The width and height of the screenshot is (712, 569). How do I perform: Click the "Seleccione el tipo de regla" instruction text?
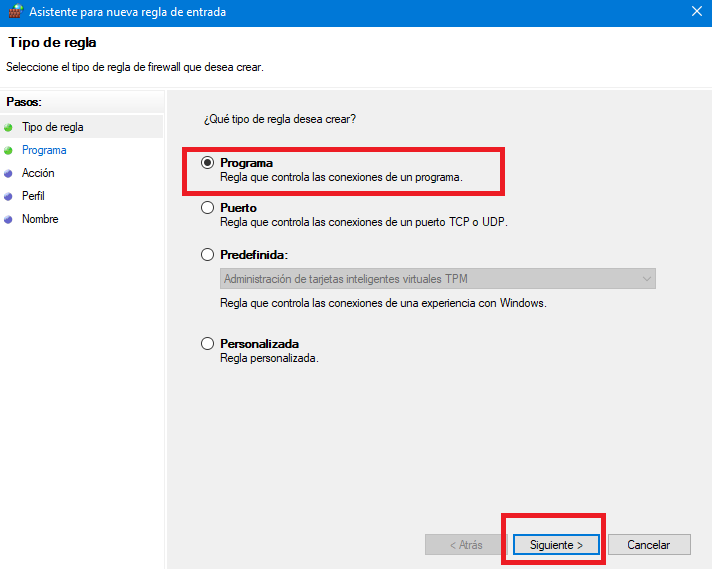coord(135,67)
